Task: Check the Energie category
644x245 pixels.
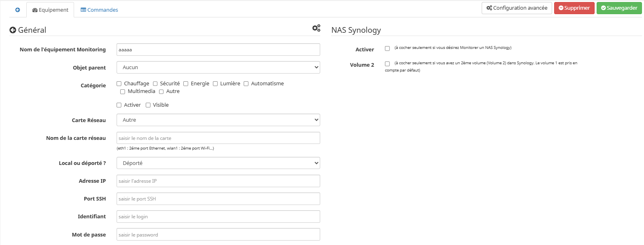Action: 186,84
